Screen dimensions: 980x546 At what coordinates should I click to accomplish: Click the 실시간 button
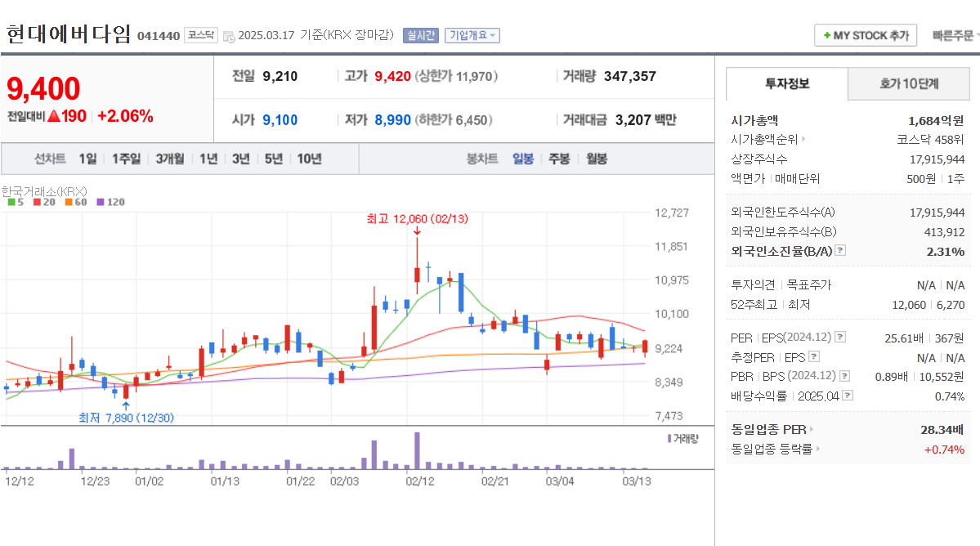click(x=421, y=36)
